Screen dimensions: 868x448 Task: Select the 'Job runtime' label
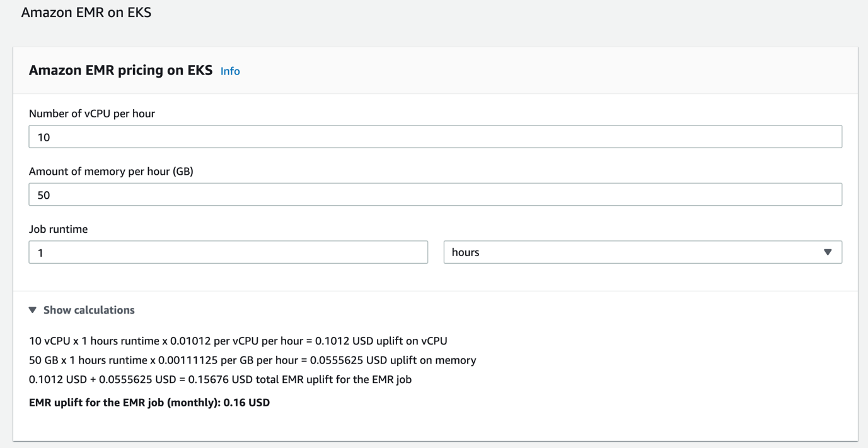coord(59,229)
